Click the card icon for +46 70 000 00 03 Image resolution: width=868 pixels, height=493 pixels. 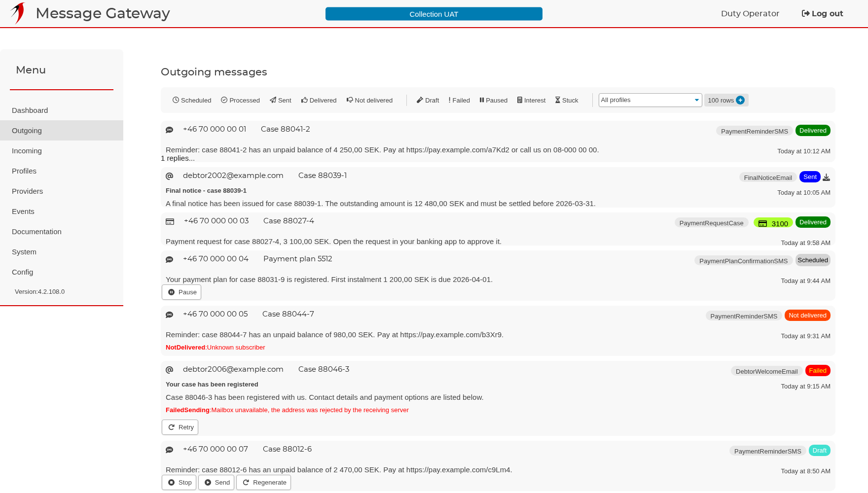[170, 221]
